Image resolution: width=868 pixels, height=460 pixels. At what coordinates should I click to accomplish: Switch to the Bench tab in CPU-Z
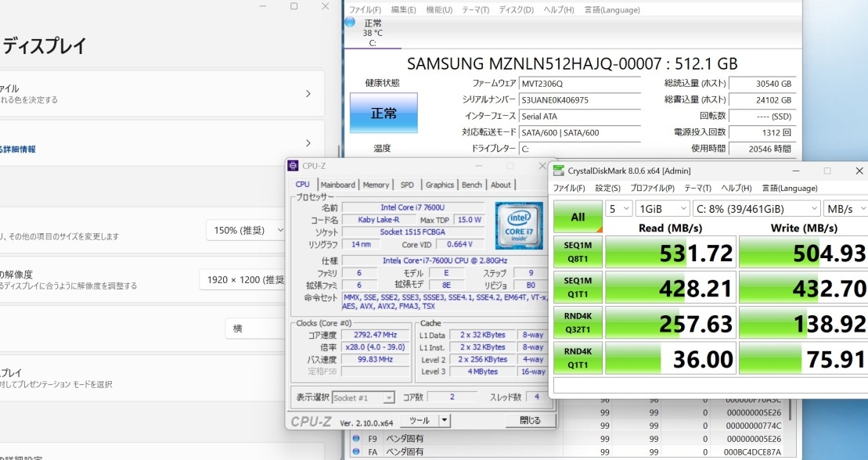point(471,185)
